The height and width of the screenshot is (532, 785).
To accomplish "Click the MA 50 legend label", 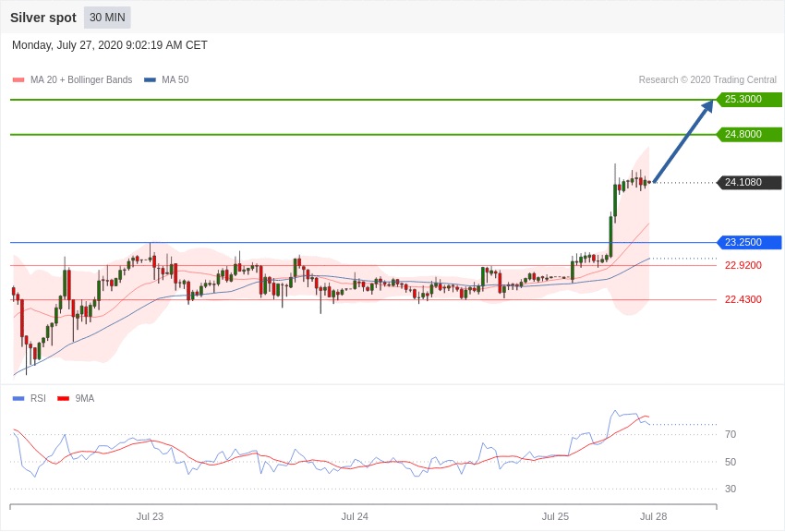I will click(175, 79).
